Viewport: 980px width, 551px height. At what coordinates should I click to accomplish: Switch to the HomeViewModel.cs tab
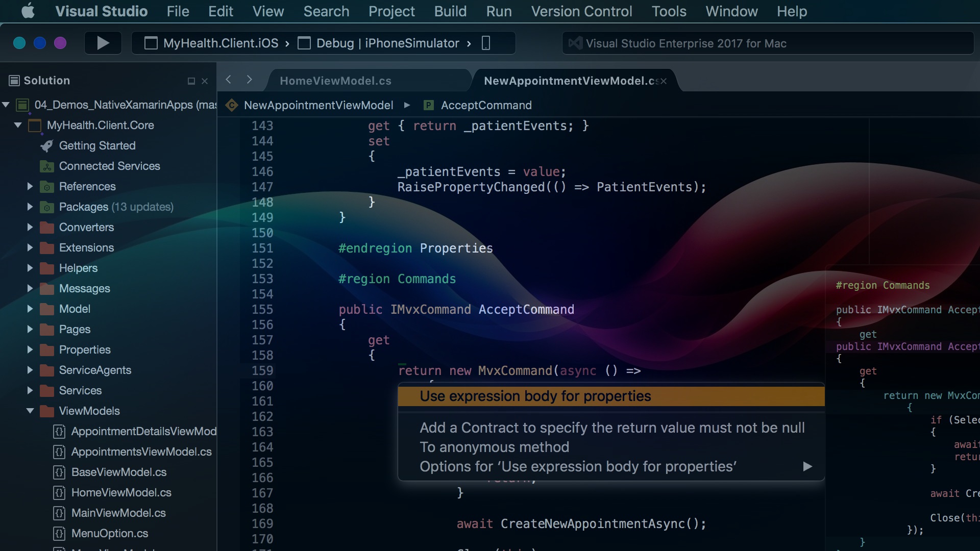coord(335,81)
